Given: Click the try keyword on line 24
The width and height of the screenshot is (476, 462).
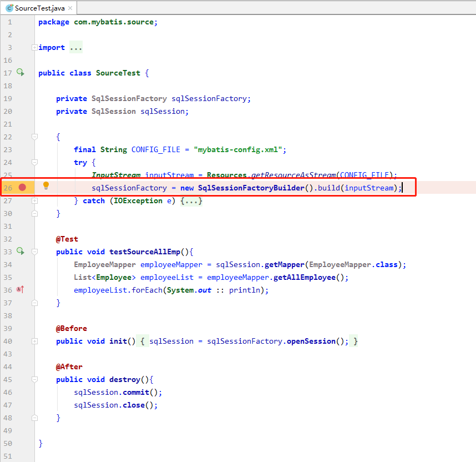Looking at the screenshot, I should click(x=80, y=162).
